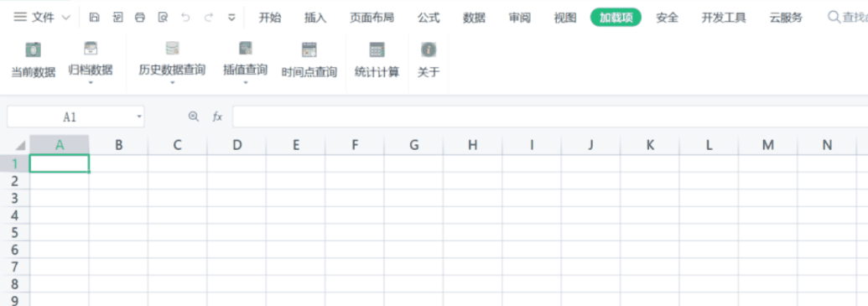
Task: Select column B header
Action: (x=118, y=145)
